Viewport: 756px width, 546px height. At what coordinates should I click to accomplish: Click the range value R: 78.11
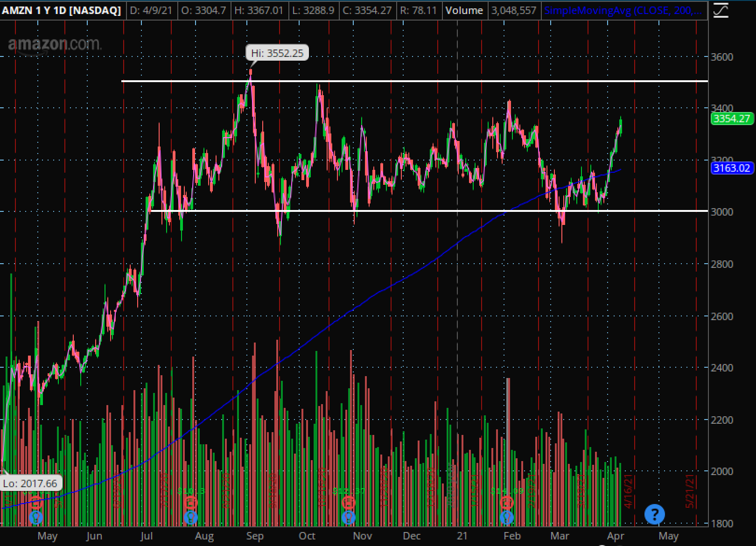pyautogui.click(x=419, y=10)
